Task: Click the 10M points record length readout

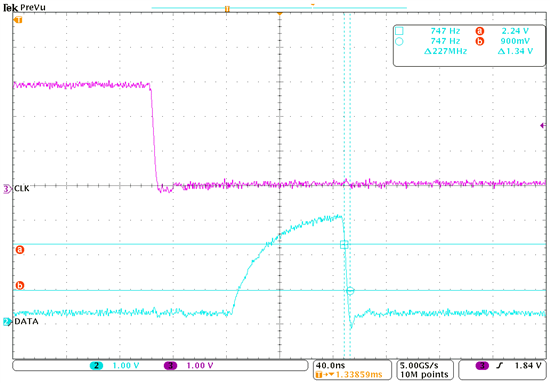Action: pyautogui.click(x=424, y=375)
